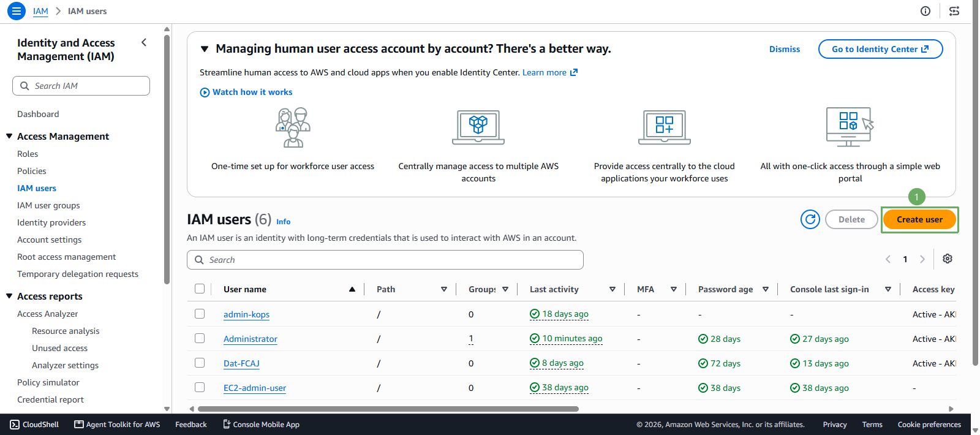Focus the users table Search field
Image resolution: width=980 pixels, height=435 pixels.
385,260
